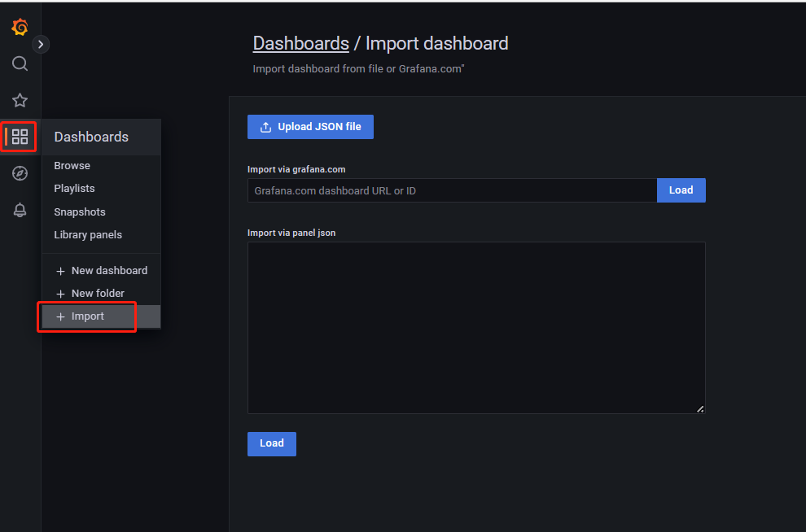Screen dimensions: 806x532
Task: Click the Upload JSON file button
Action: 310,127
